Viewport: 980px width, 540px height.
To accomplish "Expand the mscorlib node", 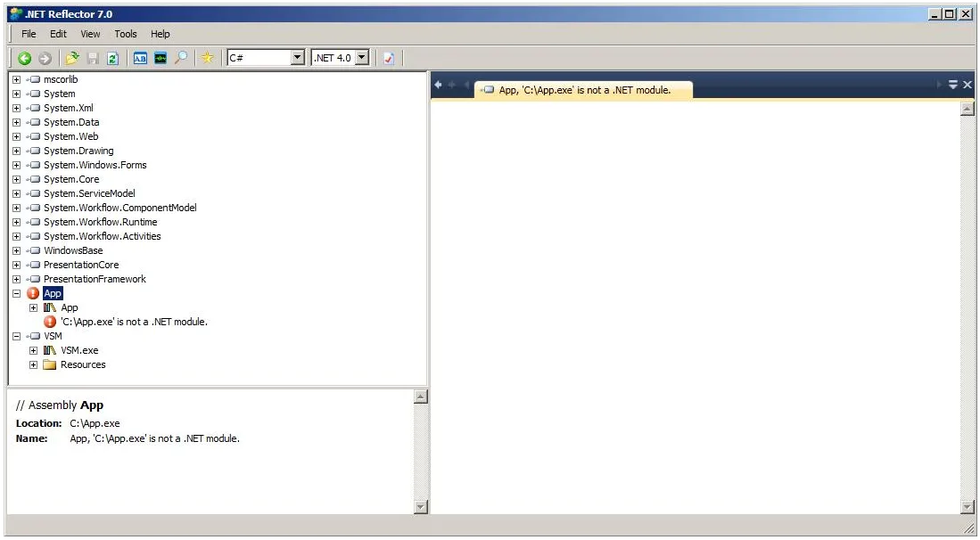I will pos(17,79).
